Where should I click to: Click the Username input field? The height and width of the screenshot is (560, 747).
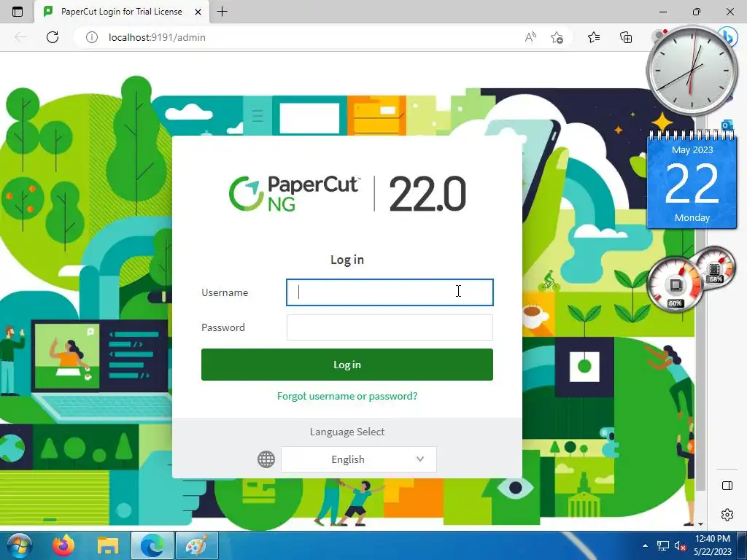(x=390, y=292)
